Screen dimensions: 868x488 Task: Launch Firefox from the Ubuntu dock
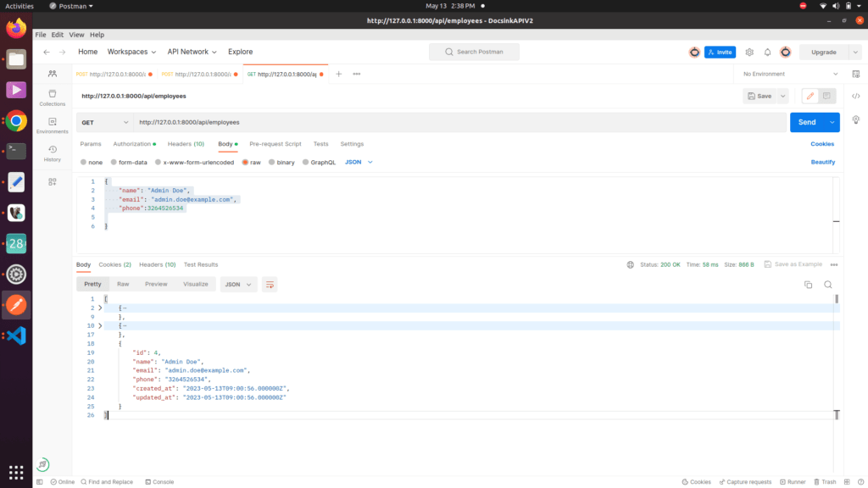coord(15,28)
